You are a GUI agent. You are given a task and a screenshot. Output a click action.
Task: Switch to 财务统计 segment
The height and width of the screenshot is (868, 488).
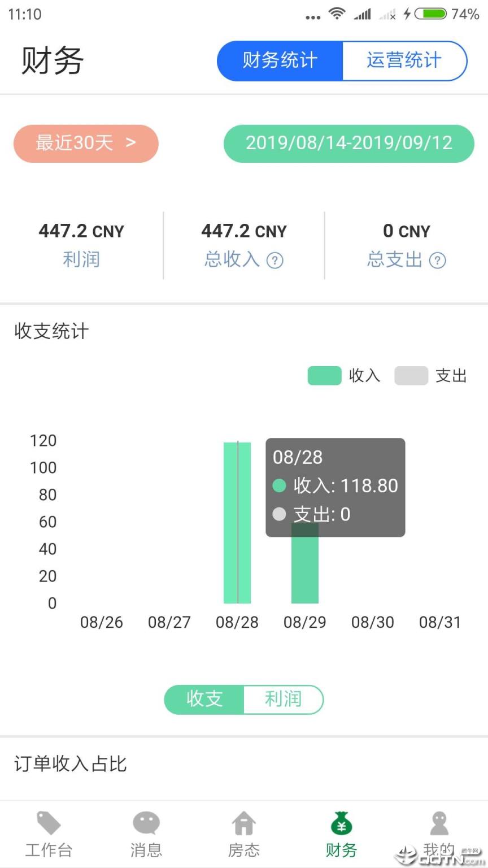pos(280,60)
